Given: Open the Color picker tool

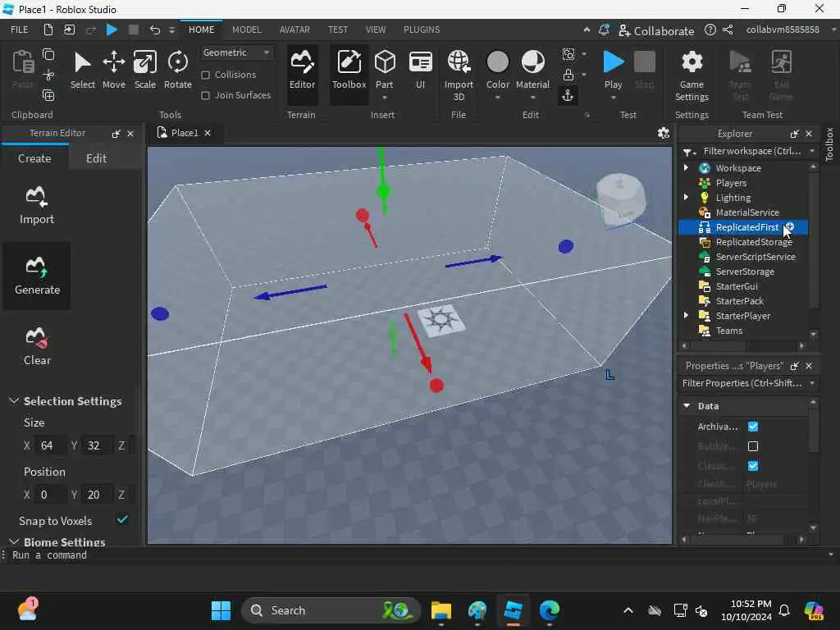Looking at the screenshot, I should point(498,69).
